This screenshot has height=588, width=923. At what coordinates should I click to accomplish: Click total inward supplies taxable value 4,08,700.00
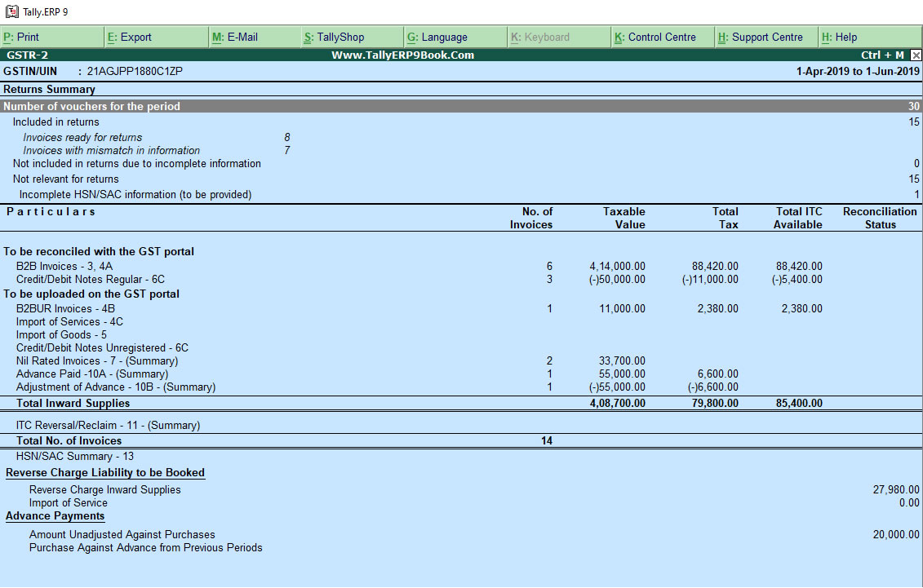(x=618, y=404)
